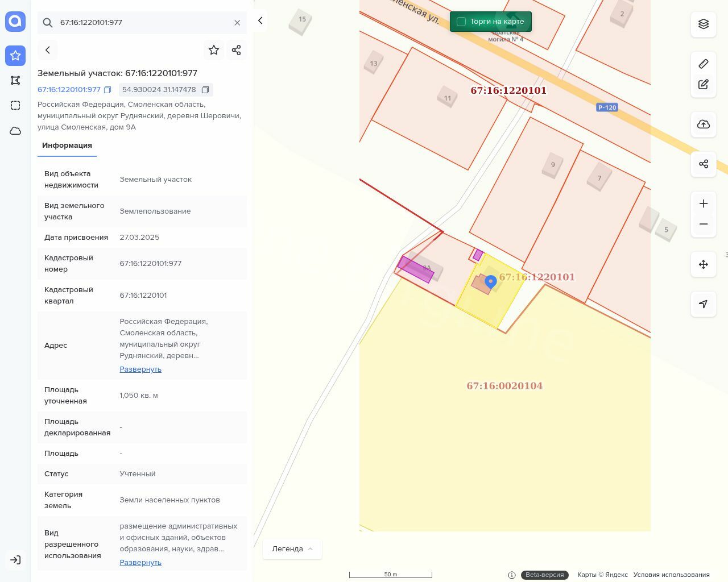Viewport: 728px width, 582px height.
Task: Collapse the left information sidebar
Action: 260,20
